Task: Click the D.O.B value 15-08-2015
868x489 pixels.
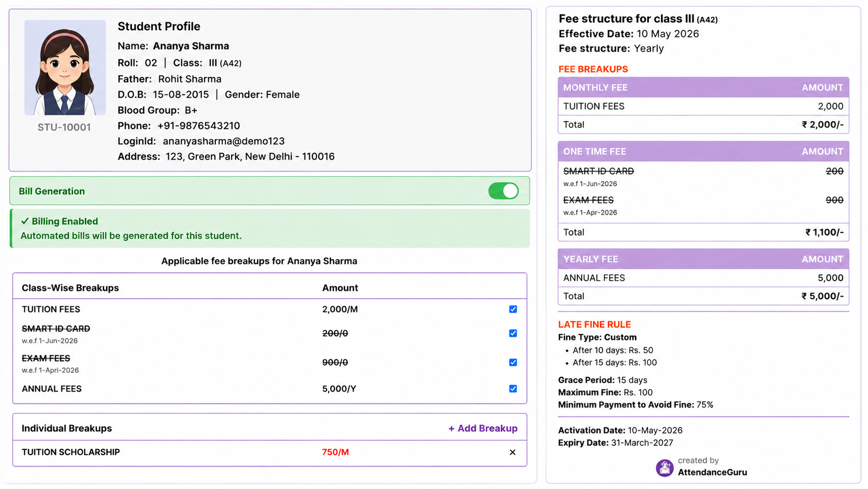Action: [x=181, y=95]
